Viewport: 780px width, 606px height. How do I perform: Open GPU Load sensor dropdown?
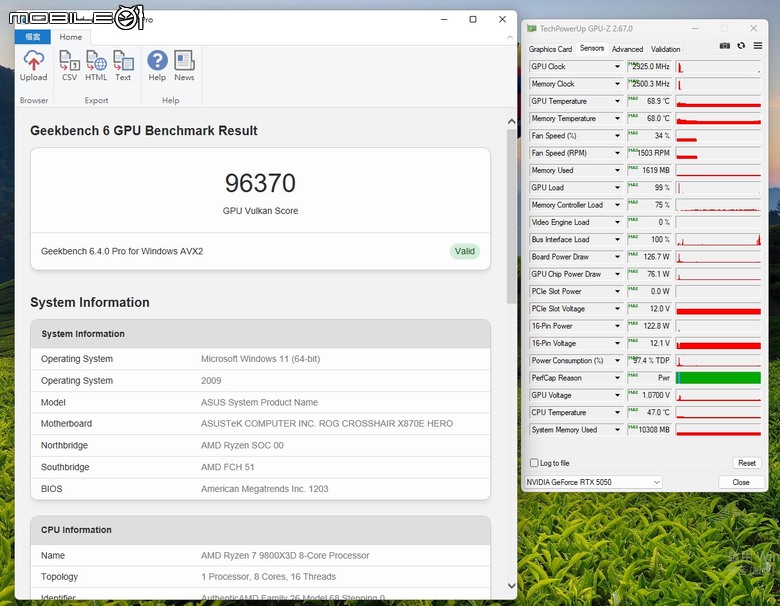(x=617, y=188)
